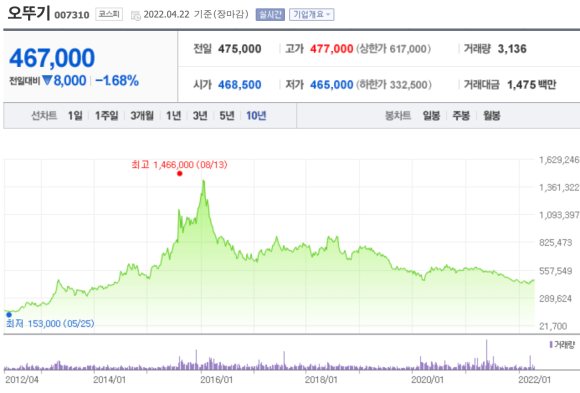Click the 전일 value 475,000

point(240,49)
